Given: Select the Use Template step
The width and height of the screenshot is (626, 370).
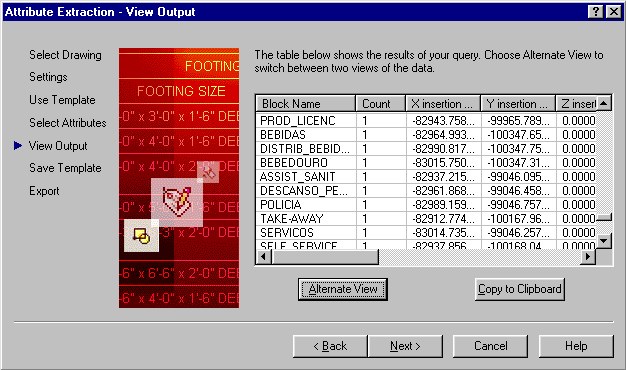Looking at the screenshot, I should click(62, 100).
